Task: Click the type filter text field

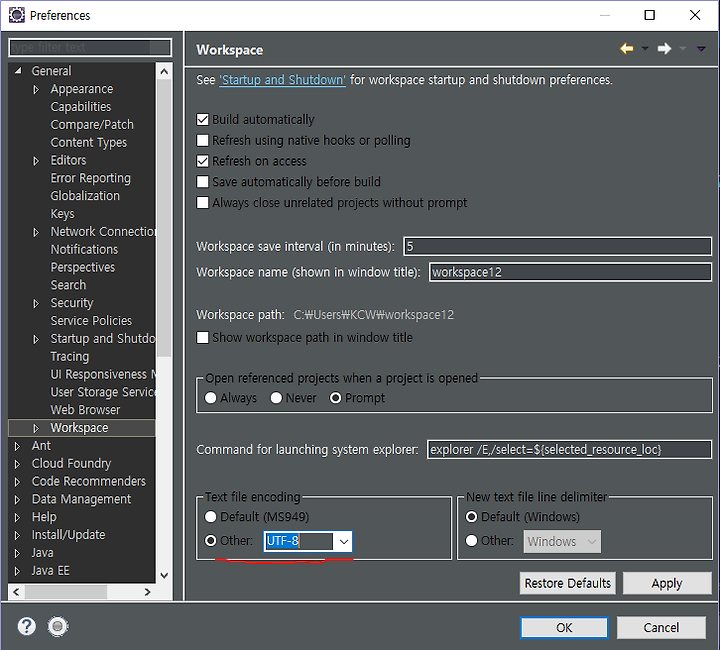Action: (x=90, y=47)
